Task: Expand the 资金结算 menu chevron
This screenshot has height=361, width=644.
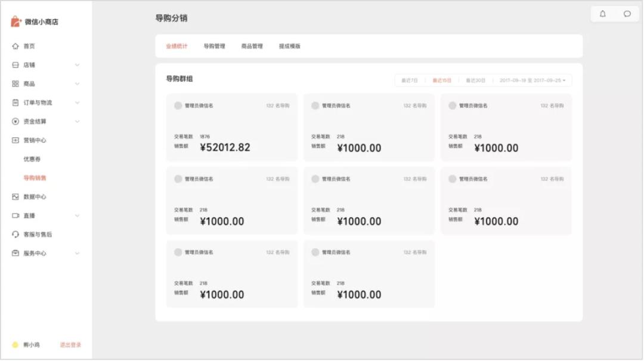Action: point(77,122)
